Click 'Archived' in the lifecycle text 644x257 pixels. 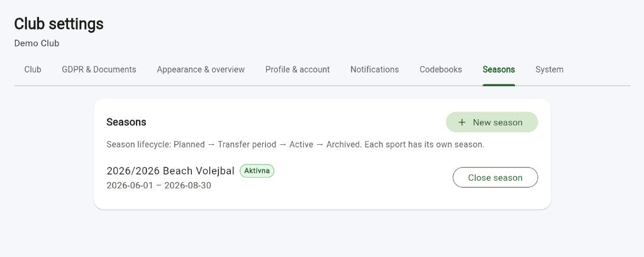(x=343, y=145)
